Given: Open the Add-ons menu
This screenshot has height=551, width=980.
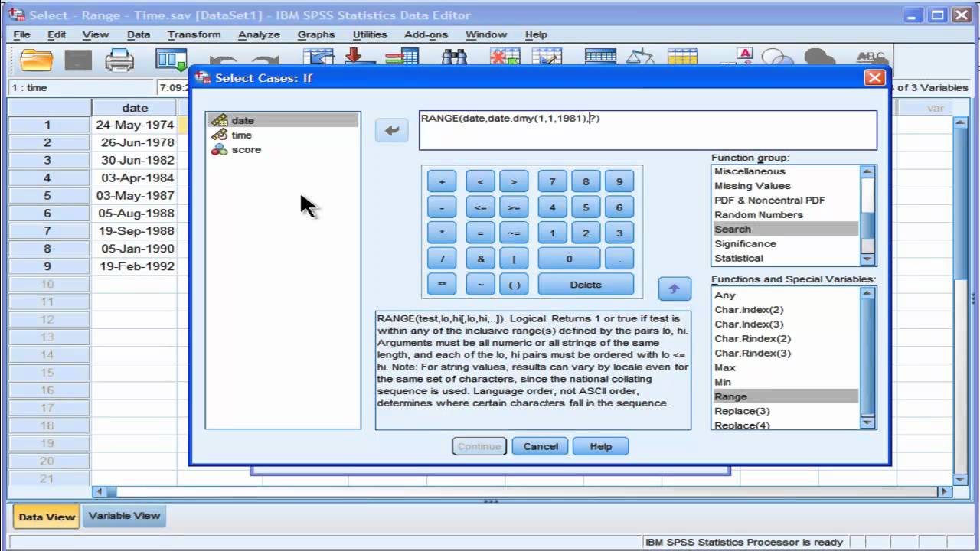Looking at the screenshot, I should pos(426,34).
